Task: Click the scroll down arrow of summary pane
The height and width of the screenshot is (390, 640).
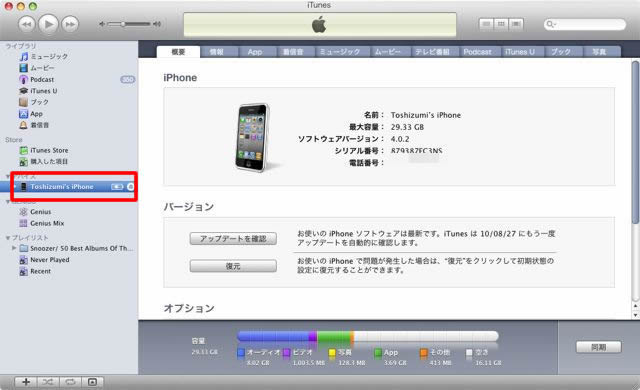Action: [635, 315]
